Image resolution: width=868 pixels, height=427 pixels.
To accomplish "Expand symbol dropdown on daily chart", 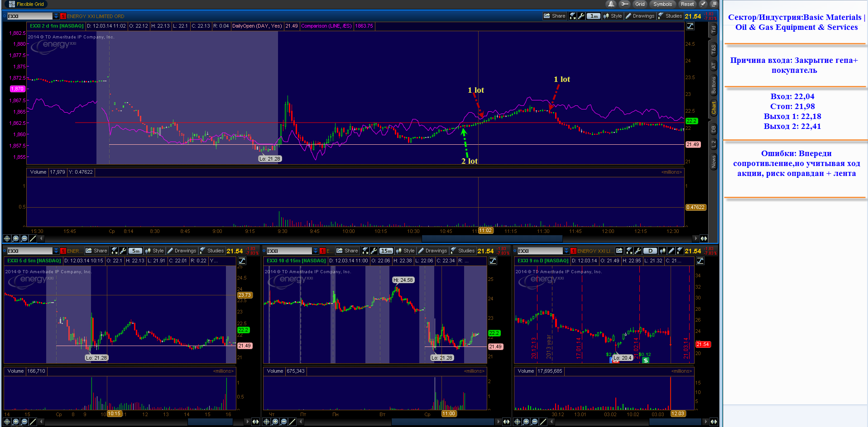I will click(x=566, y=251).
